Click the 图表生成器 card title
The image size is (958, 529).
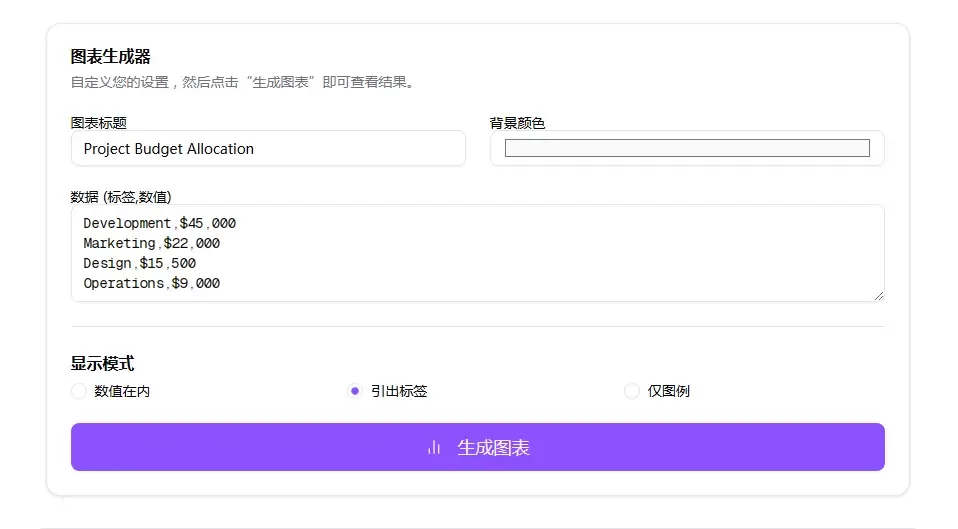110,57
